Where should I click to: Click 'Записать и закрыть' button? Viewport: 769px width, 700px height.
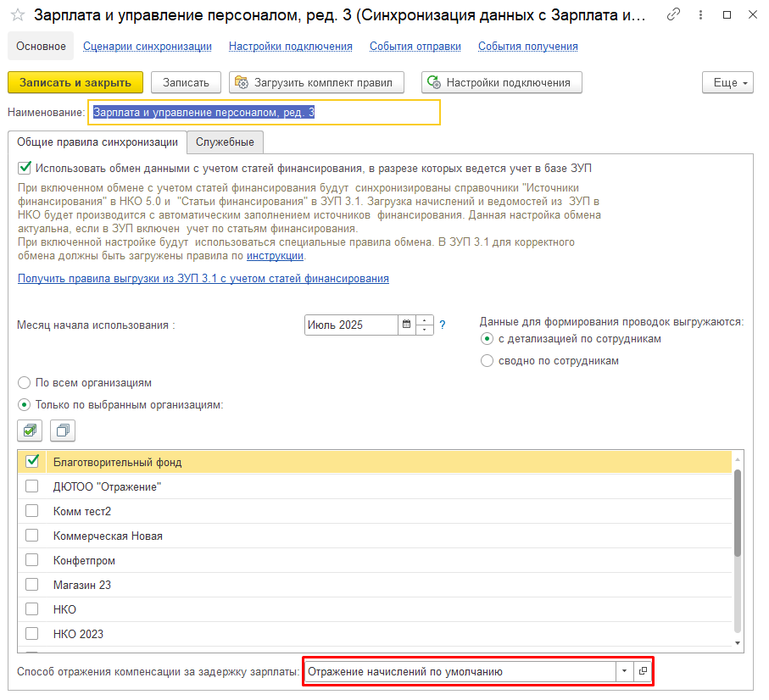(75, 82)
